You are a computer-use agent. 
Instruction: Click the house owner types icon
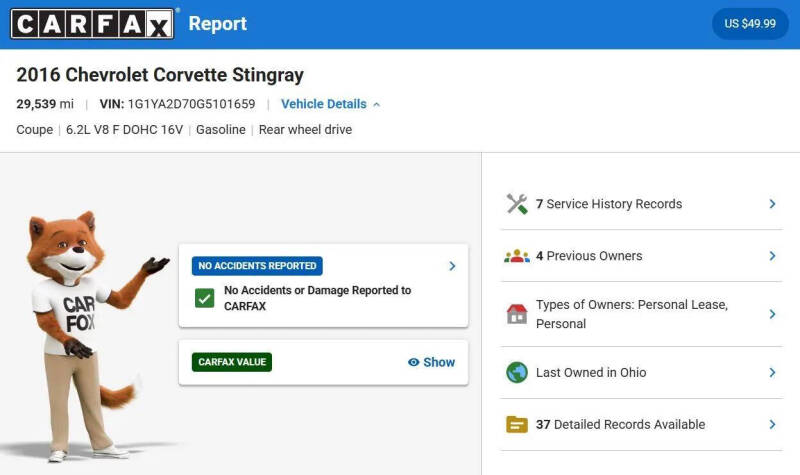tap(517, 314)
